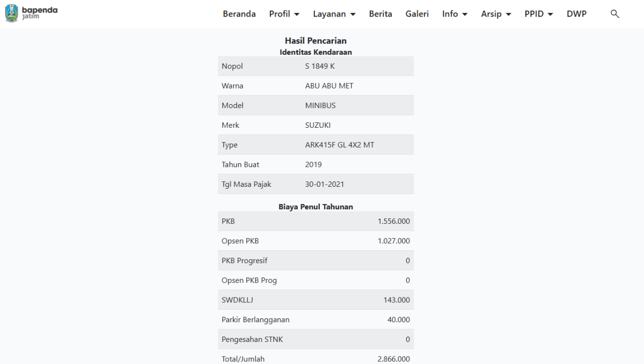The height and width of the screenshot is (364, 644).
Task: Click the SWDKLLJ row label
Action: [237, 300]
